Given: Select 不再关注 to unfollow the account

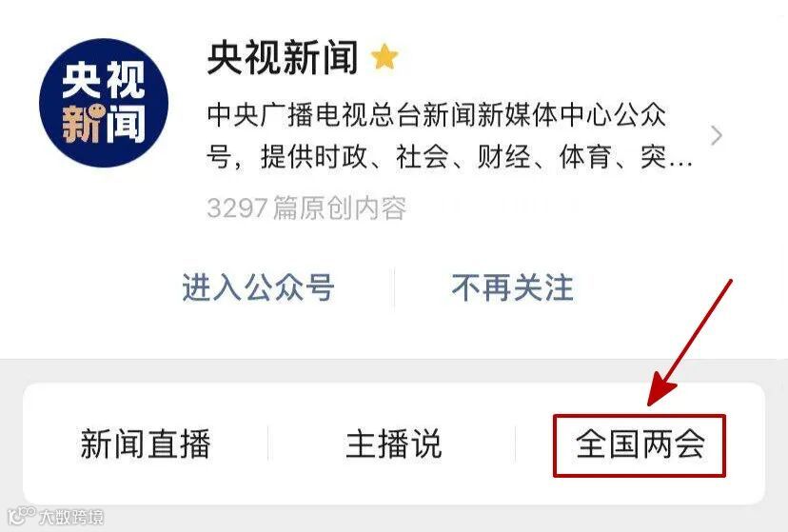Looking at the screenshot, I should 513,287.
